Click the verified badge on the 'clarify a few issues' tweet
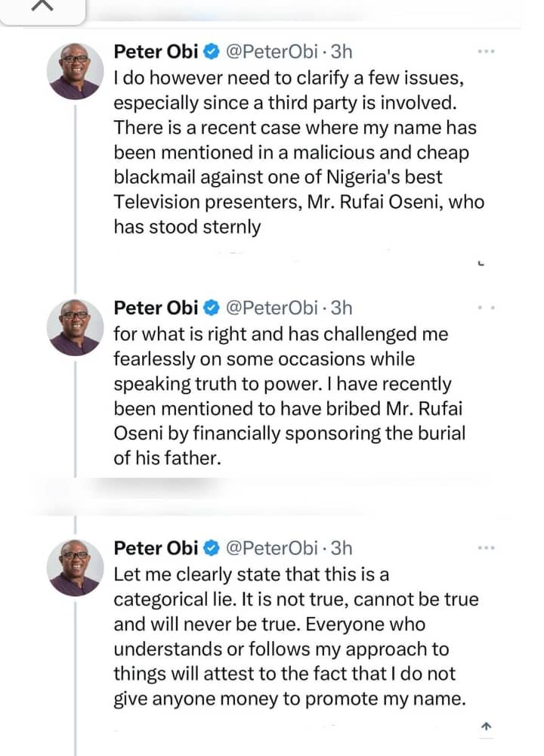Image resolution: width=544 pixels, height=756 pixels. pyautogui.click(x=212, y=52)
